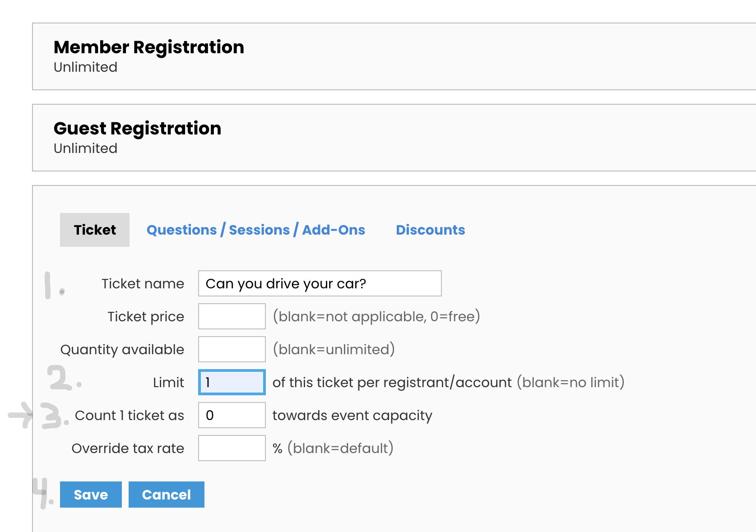Save the ticket settings
This screenshot has height=532, width=756.
pyautogui.click(x=91, y=495)
